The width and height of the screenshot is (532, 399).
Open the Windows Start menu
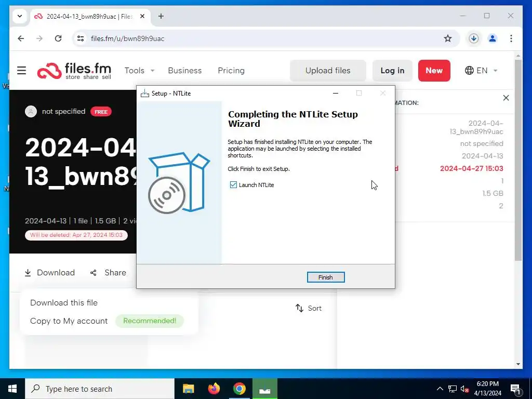(x=12, y=389)
